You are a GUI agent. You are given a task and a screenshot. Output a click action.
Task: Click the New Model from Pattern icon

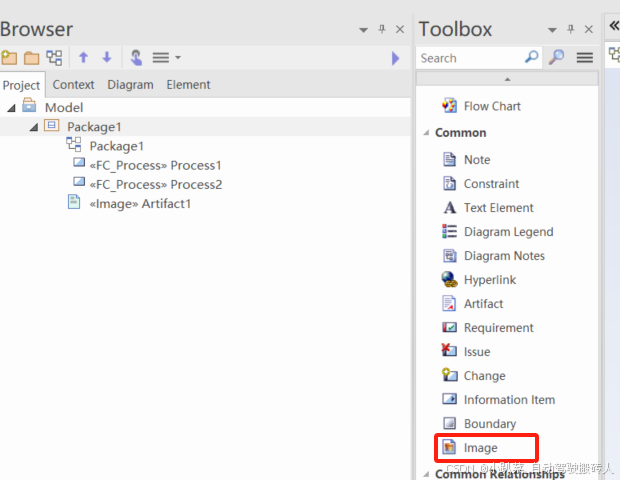click(x=9, y=58)
